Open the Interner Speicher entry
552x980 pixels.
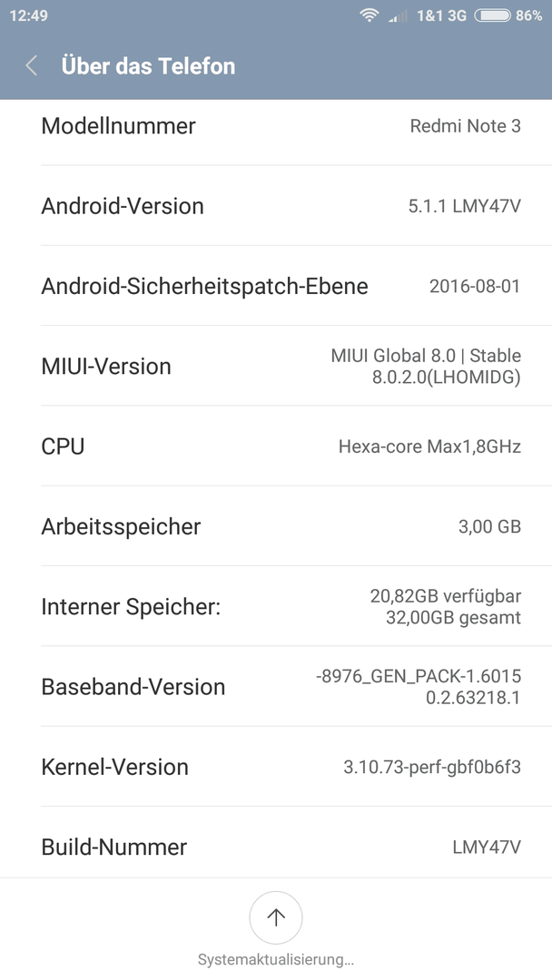click(x=276, y=605)
